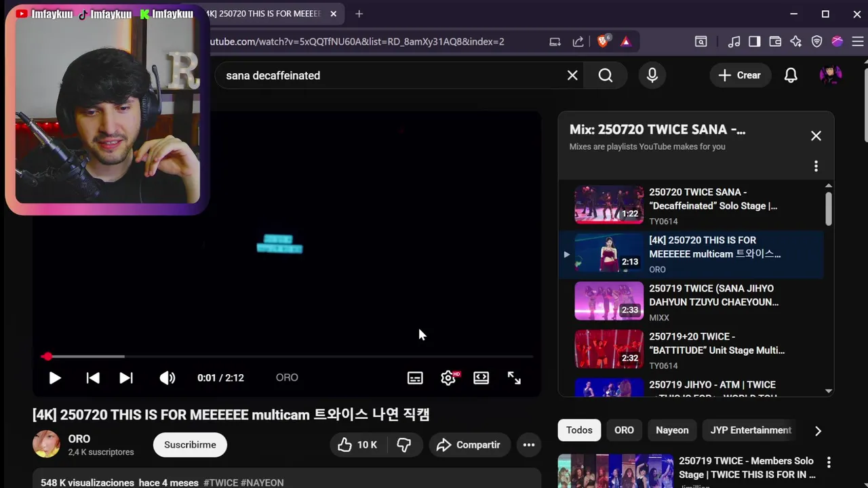868x488 pixels.
Task: Mute the player volume icon
Action: [167, 378]
